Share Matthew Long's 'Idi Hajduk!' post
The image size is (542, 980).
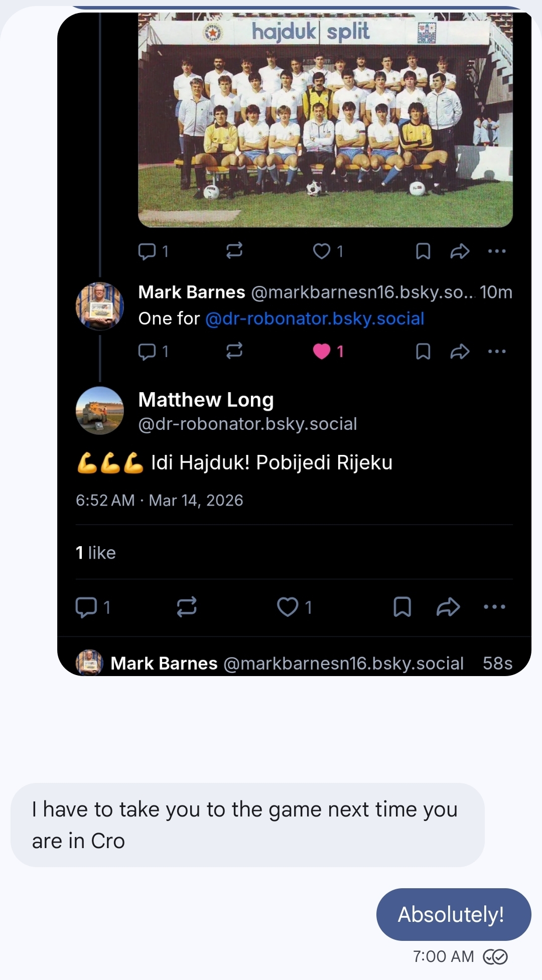click(x=448, y=607)
